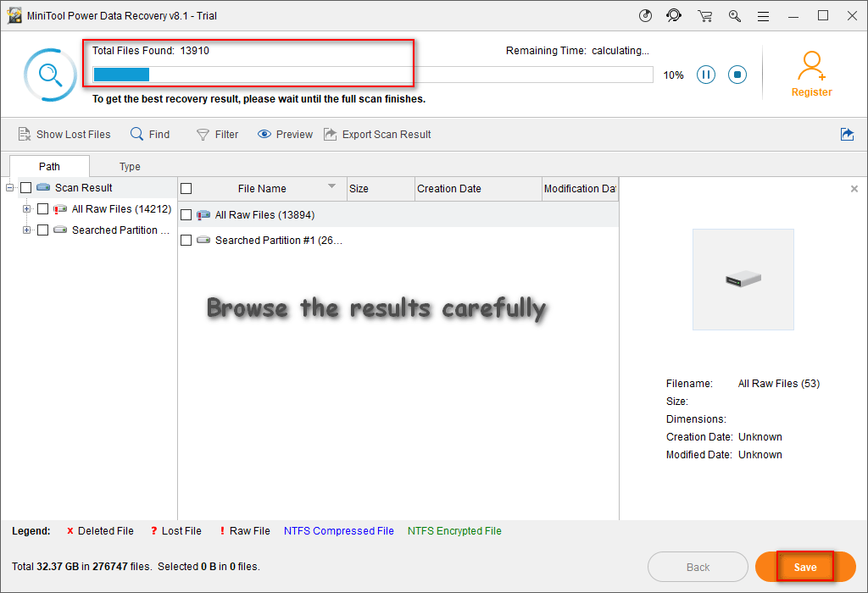Click the scanning magnifier animation icon
This screenshot has height=593, width=868.
[x=50, y=75]
